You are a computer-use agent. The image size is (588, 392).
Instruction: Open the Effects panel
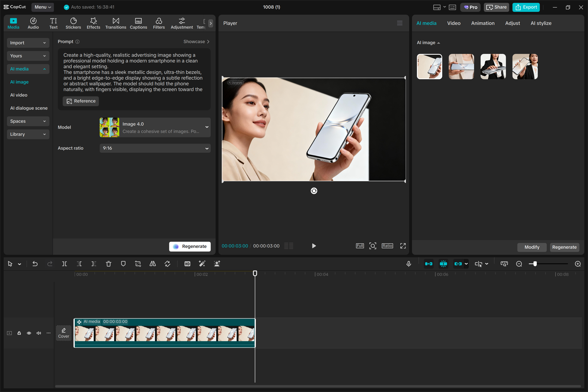[94, 23]
